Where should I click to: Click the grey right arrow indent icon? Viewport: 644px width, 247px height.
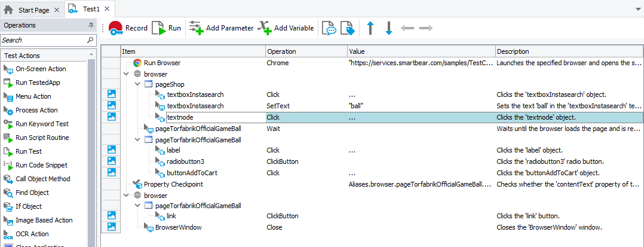pos(426,28)
